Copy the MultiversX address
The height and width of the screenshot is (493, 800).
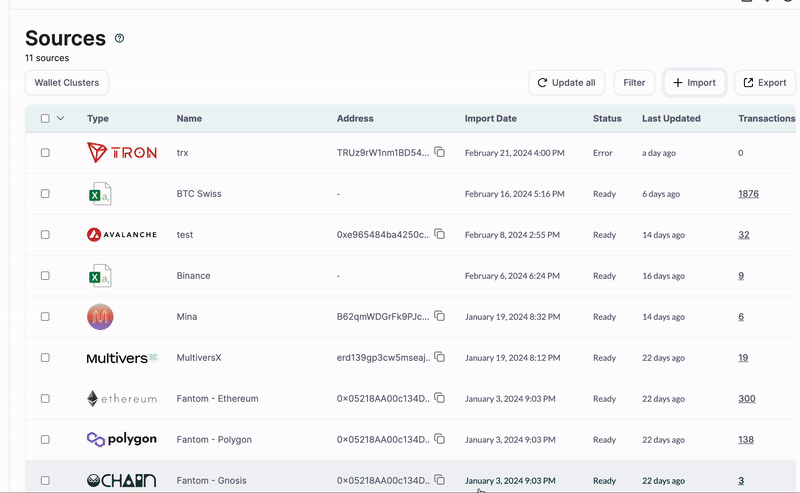[x=439, y=357]
